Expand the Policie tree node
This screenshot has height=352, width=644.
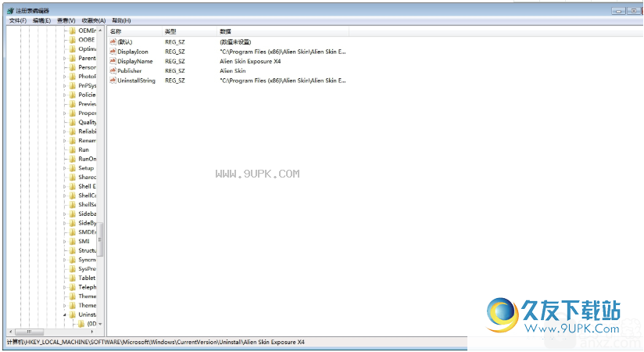coord(65,95)
